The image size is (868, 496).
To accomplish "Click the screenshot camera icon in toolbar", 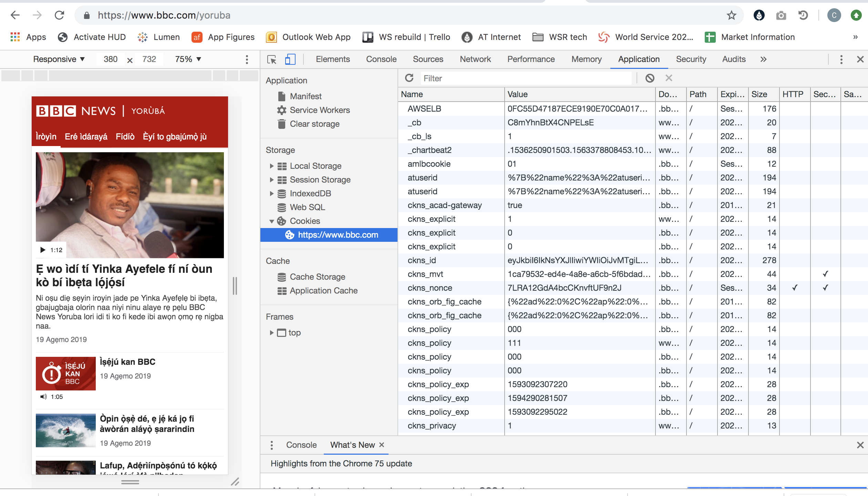I will pyautogui.click(x=781, y=15).
